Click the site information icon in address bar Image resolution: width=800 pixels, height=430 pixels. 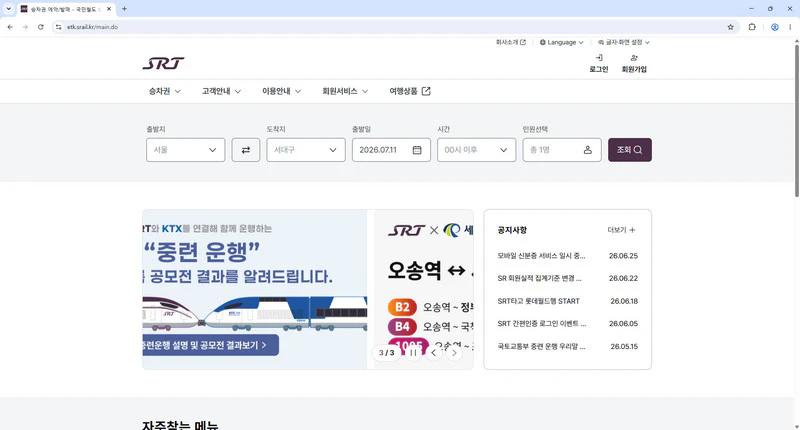coord(59,27)
